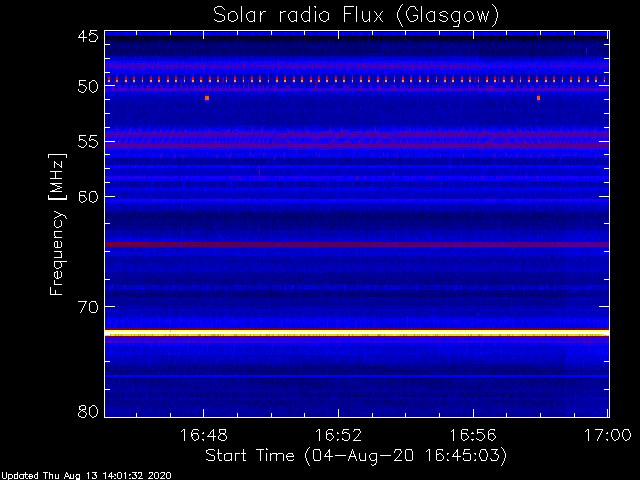
Task: Click the dotted red-yellow pulse row near 49.5 MHz
Action: point(357,79)
